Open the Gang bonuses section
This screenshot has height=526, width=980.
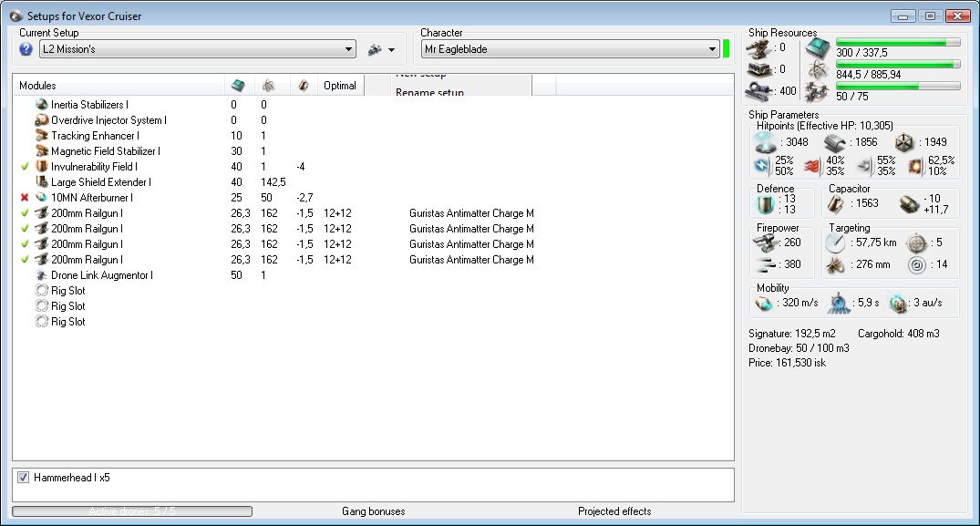click(x=373, y=511)
